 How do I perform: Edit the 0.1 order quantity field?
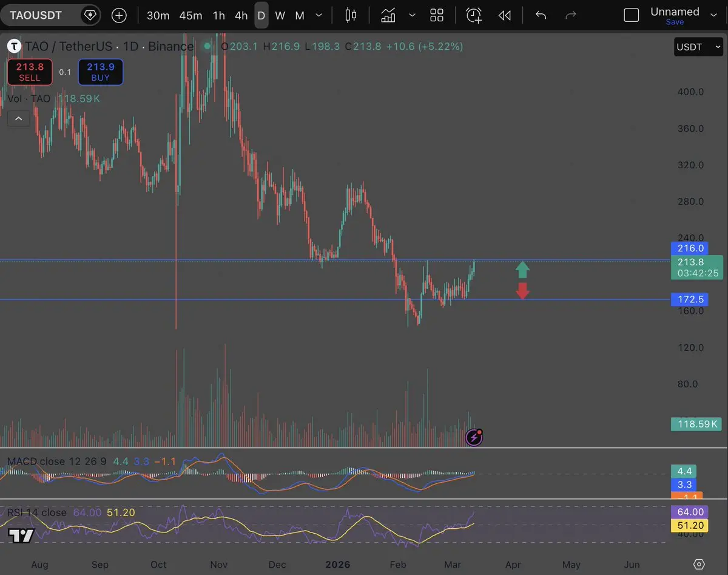(x=65, y=72)
